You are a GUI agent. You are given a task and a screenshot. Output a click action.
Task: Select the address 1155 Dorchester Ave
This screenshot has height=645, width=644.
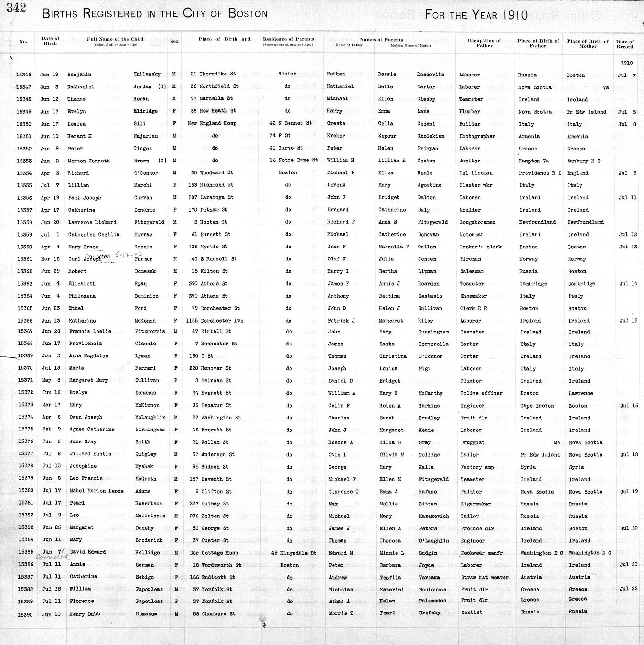pos(215,321)
